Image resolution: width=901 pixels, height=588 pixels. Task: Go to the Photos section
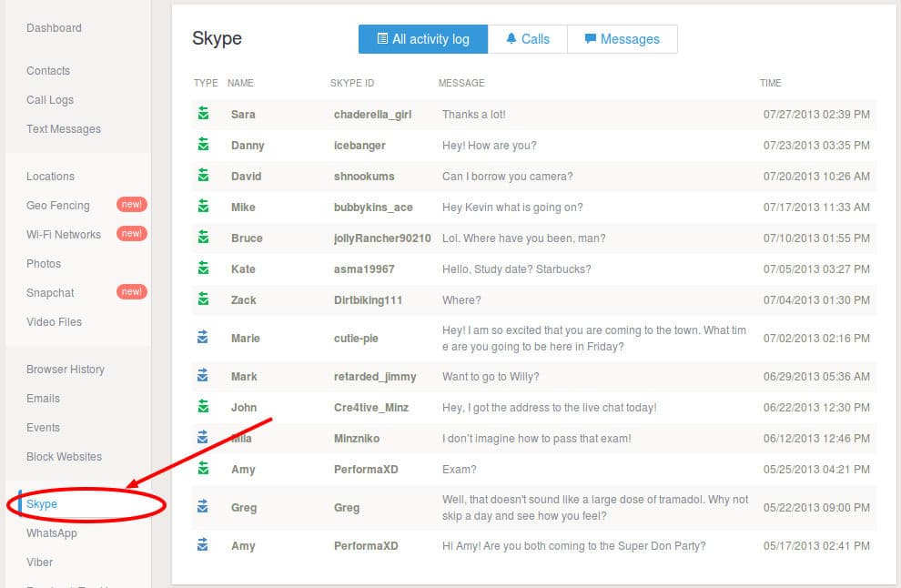click(x=44, y=264)
